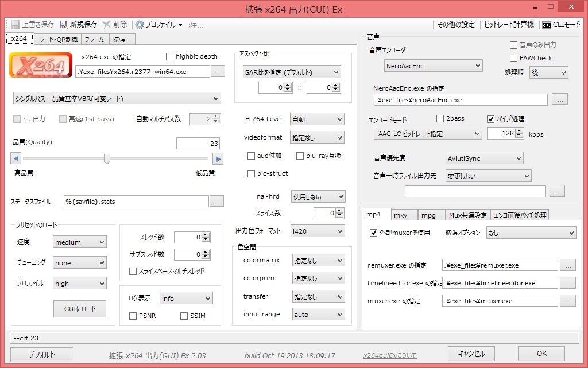Switch to the レート・QP制御 tab
The height and width of the screenshot is (368, 588).
58,40
